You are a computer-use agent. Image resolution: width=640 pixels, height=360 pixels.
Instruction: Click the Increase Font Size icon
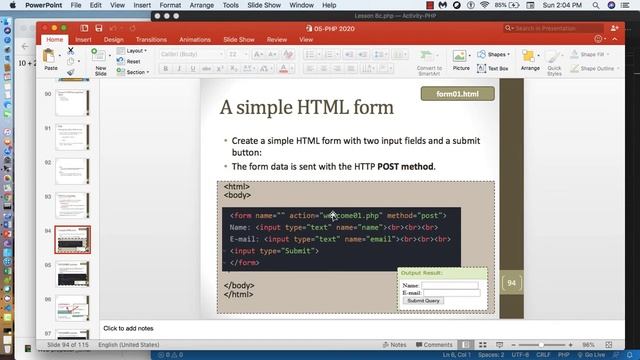click(258, 54)
